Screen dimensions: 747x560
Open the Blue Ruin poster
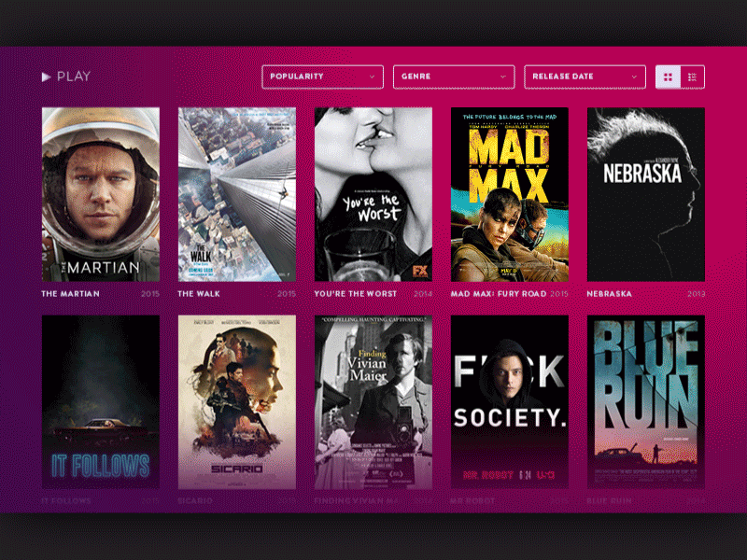[x=645, y=402]
